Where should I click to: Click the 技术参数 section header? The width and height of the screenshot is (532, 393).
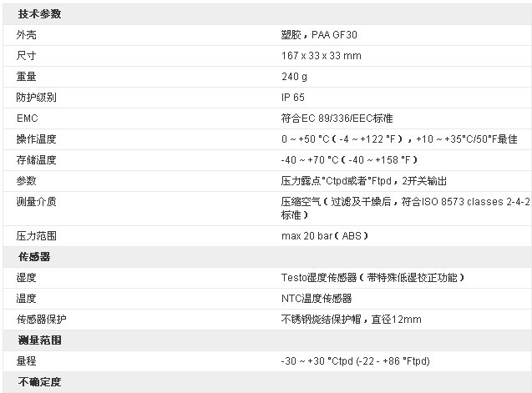click(x=39, y=14)
